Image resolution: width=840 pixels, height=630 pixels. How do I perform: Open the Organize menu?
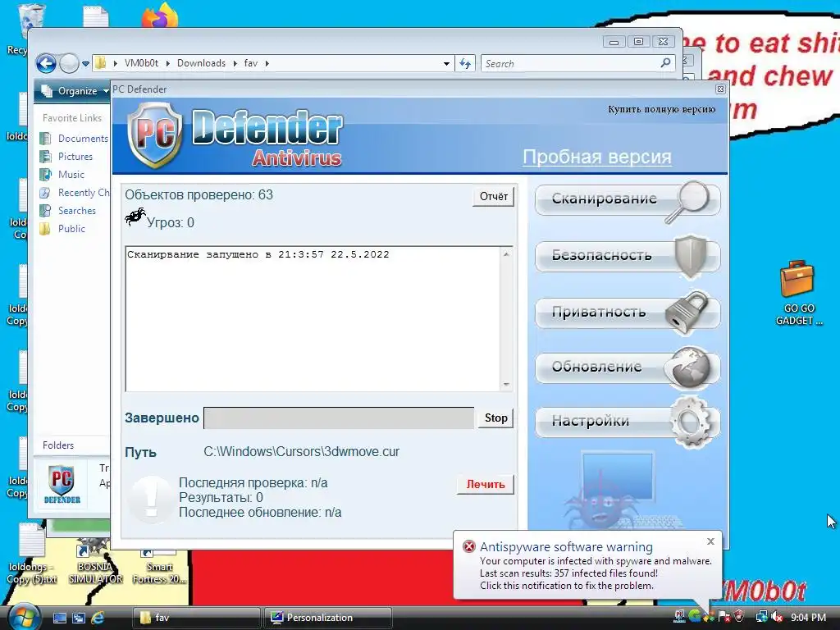click(x=73, y=91)
